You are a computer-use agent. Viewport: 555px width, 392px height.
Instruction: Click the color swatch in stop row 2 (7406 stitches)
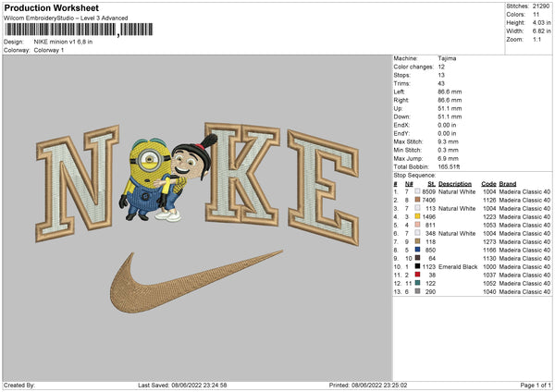(x=418, y=200)
